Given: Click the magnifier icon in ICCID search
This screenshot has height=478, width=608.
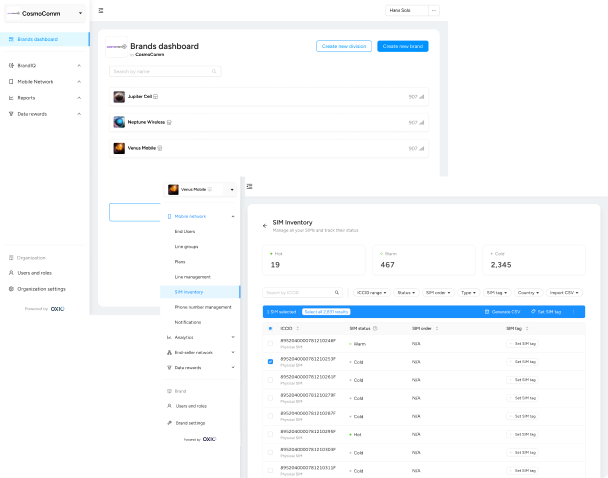Looking at the screenshot, I should click(x=337, y=293).
